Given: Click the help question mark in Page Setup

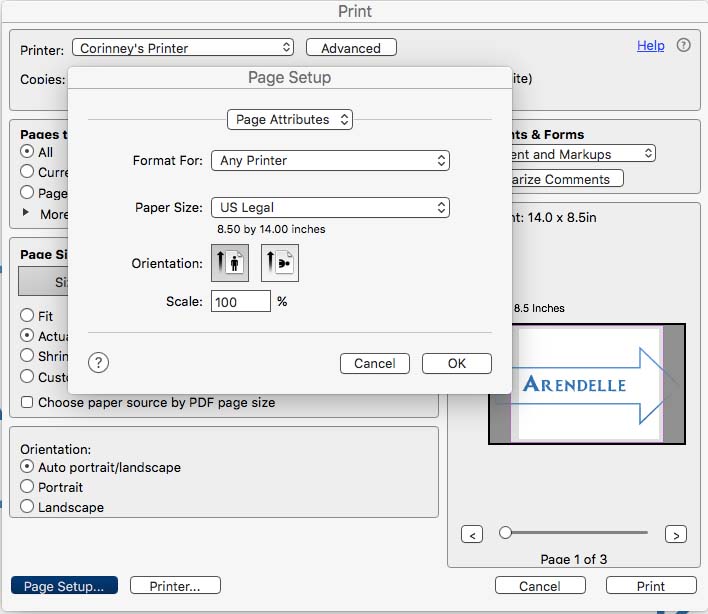Looking at the screenshot, I should [x=98, y=363].
